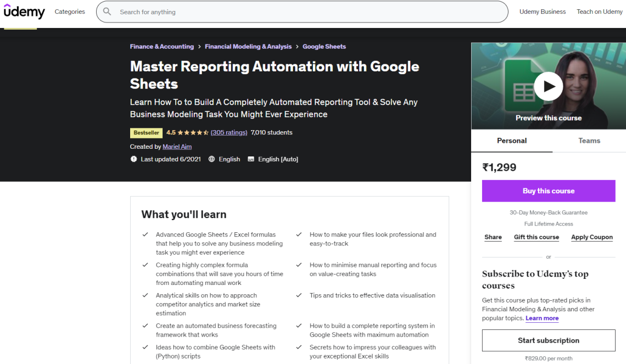626x364 pixels.
Task: Click checkmark beside minimise manual reporting item
Action: (299, 265)
